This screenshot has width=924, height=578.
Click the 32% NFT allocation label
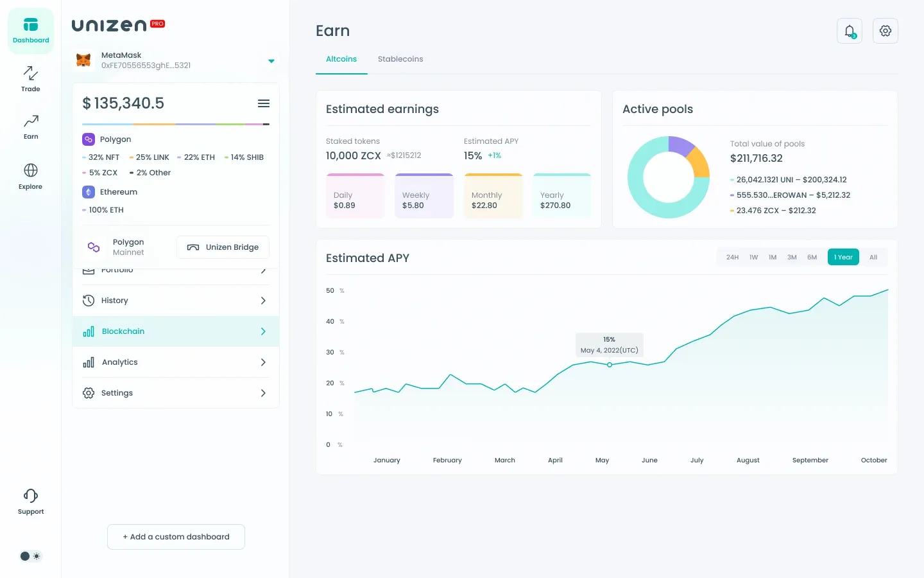[101, 157]
